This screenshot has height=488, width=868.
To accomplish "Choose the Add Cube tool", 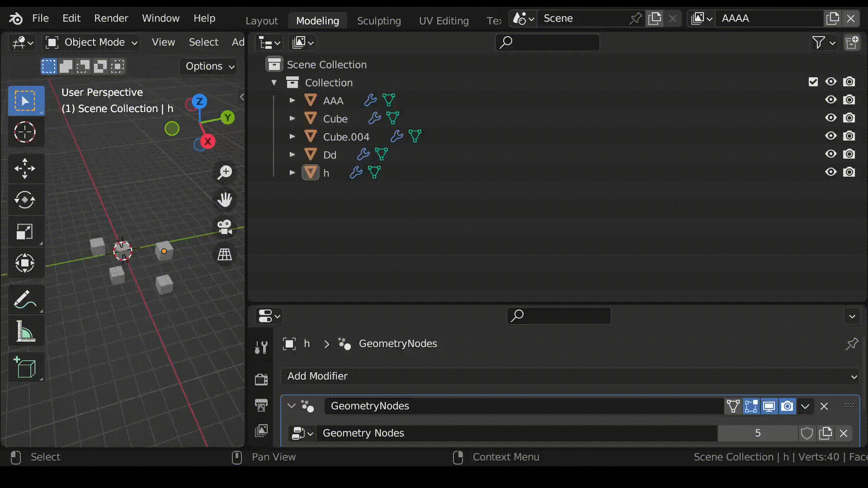I will 25,367.
